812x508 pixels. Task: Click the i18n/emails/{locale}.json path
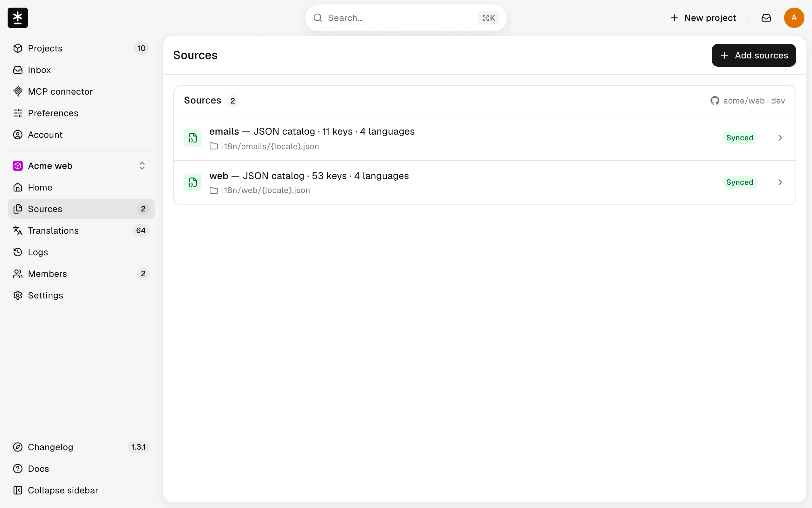coord(271,146)
